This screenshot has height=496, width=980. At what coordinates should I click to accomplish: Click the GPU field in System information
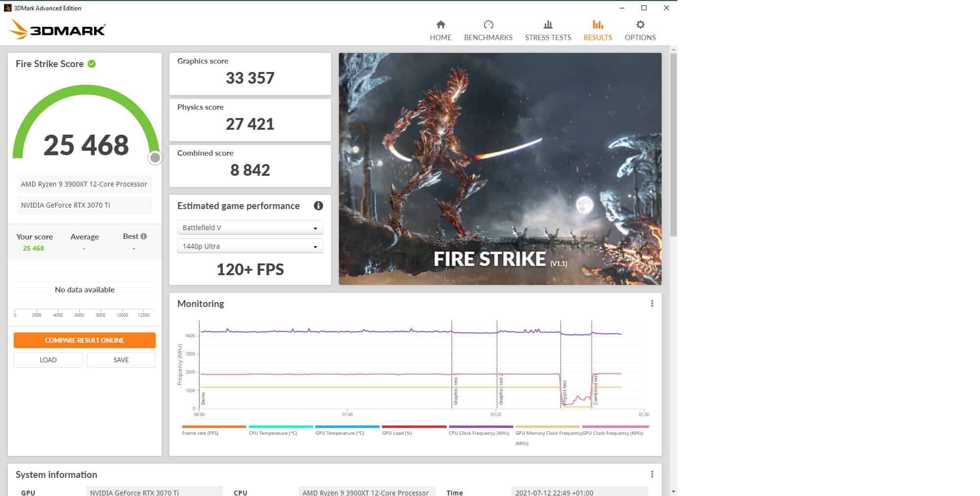pyautogui.click(x=154, y=492)
